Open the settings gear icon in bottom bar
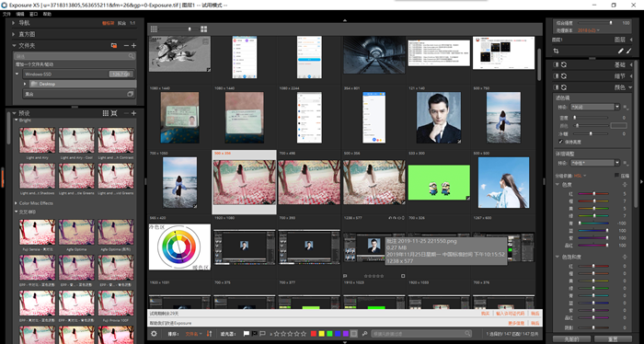 pos(154,334)
